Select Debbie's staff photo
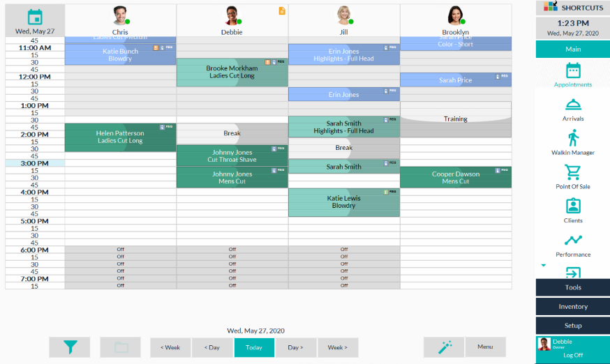 click(x=232, y=16)
